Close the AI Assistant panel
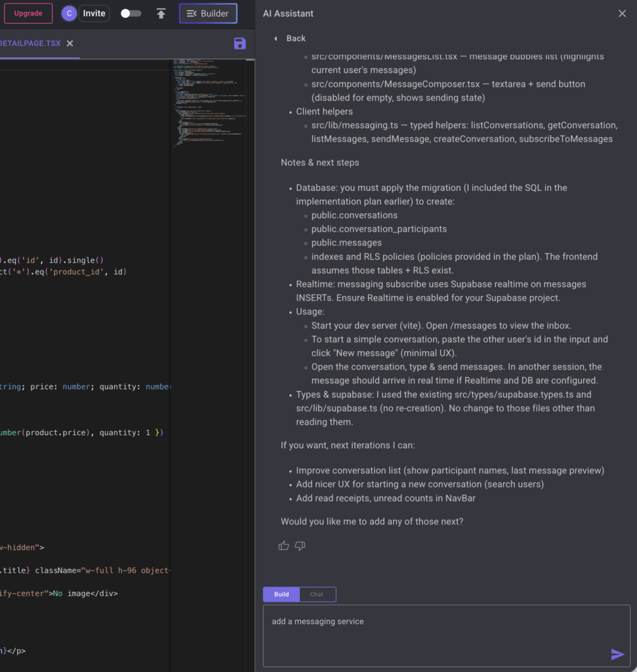This screenshot has width=637, height=672. pos(622,13)
